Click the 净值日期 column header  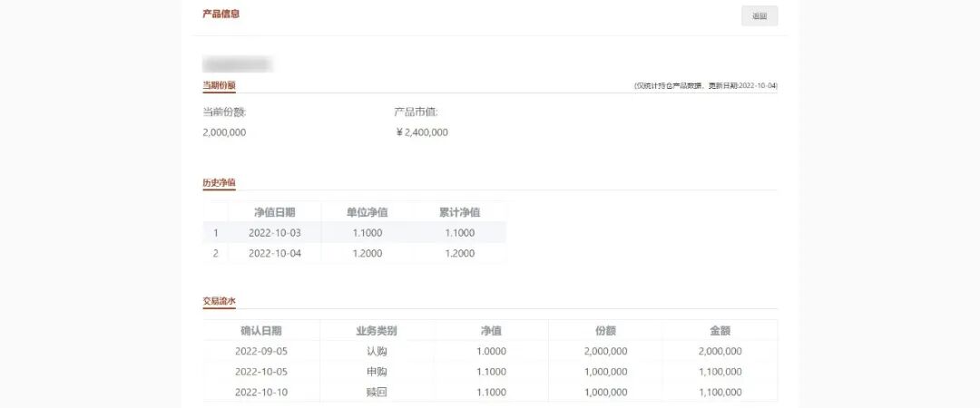(x=274, y=212)
